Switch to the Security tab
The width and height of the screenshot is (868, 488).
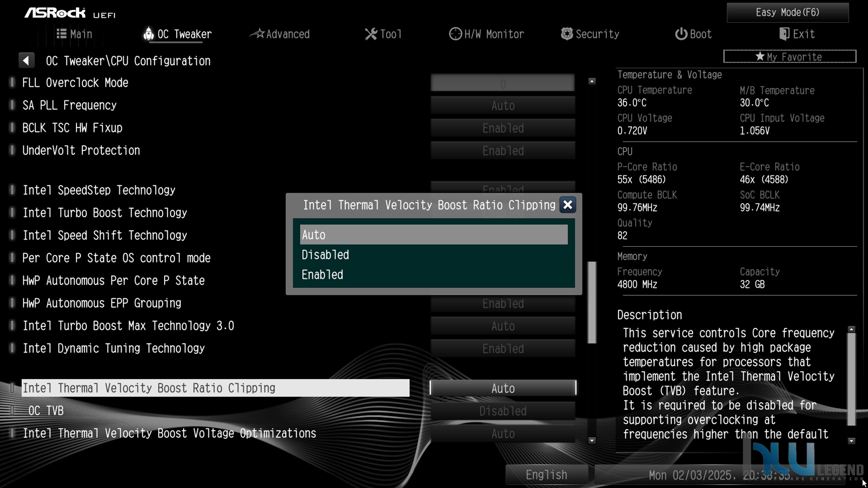pos(590,34)
